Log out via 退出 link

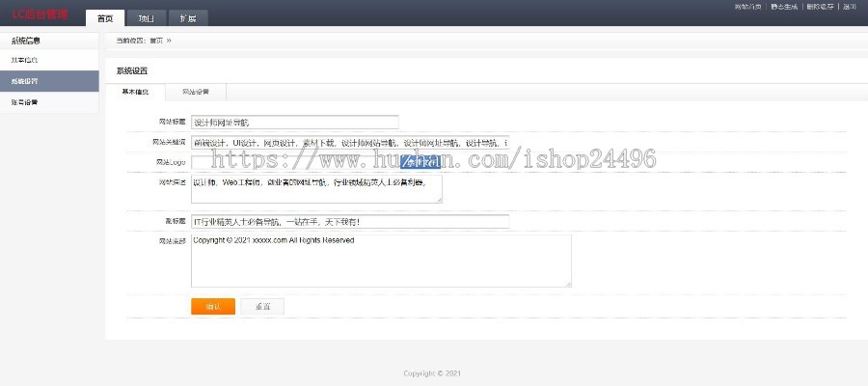849,7
